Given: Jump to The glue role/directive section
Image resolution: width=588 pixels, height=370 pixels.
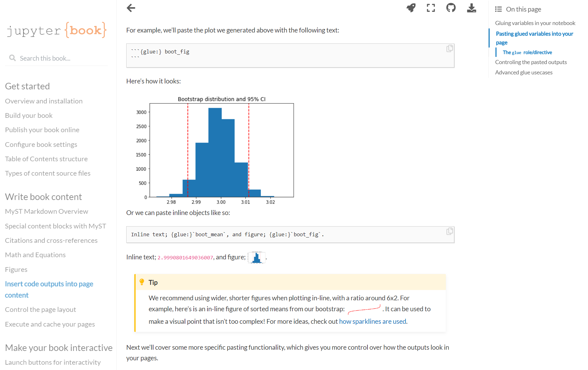Looking at the screenshot, I should tap(527, 52).
